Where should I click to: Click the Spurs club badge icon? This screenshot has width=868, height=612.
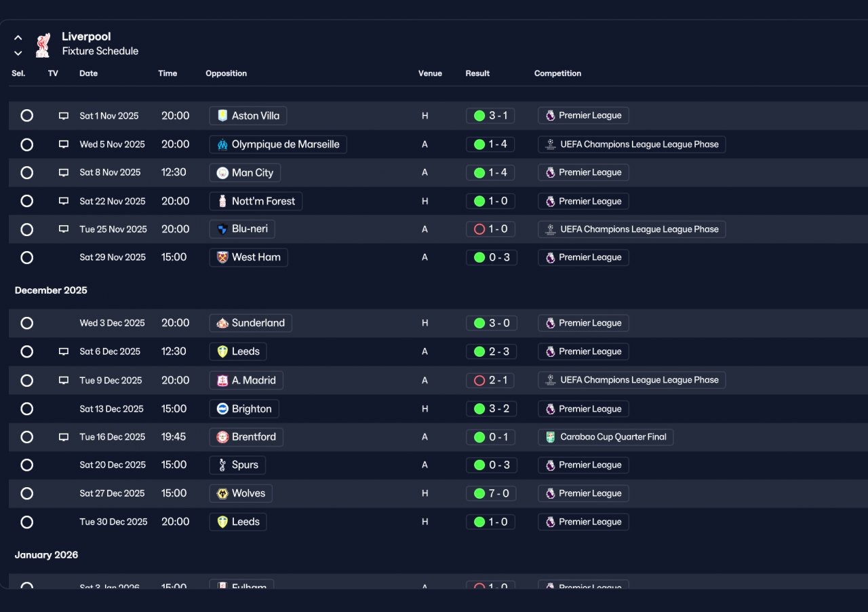point(222,465)
